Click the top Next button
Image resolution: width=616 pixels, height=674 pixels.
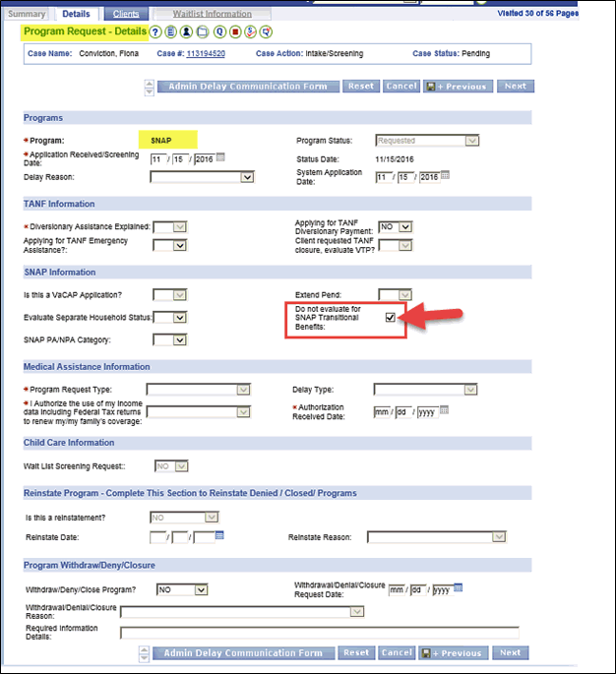[x=516, y=87]
